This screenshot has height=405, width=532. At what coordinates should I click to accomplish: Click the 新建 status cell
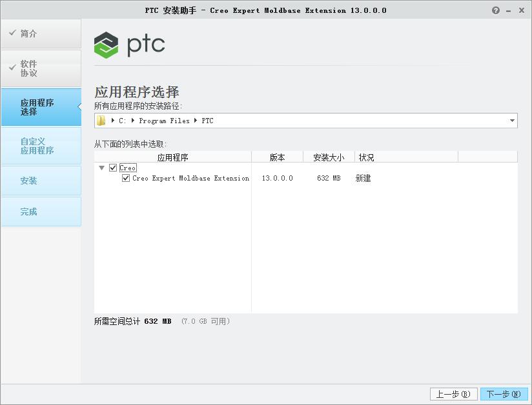pyautogui.click(x=363, y=178)
